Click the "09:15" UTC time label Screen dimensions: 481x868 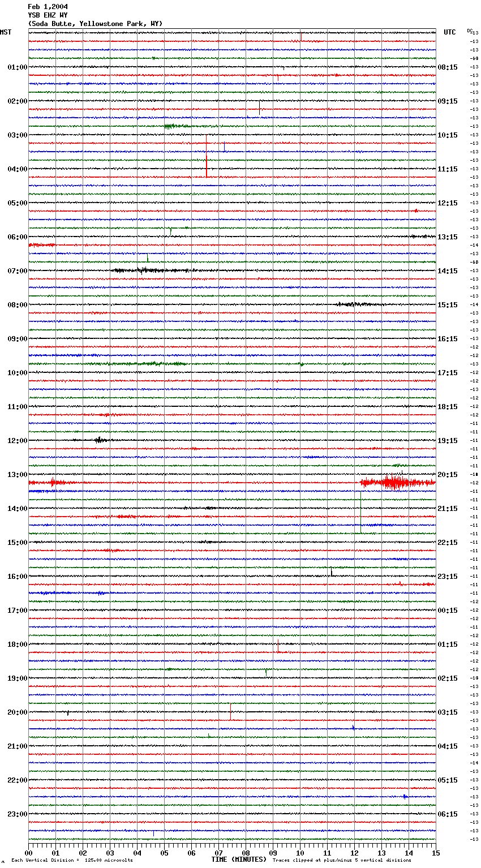[448, 101]
